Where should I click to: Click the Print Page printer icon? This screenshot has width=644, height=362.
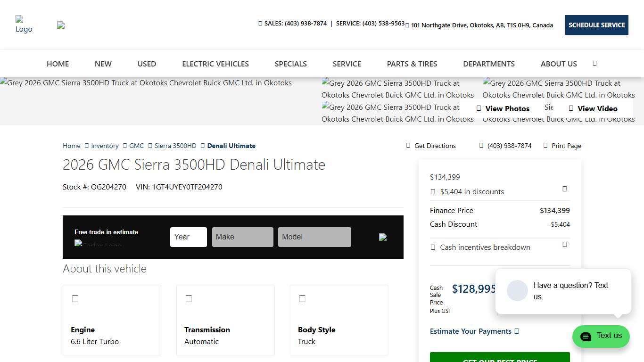point(545,146)
